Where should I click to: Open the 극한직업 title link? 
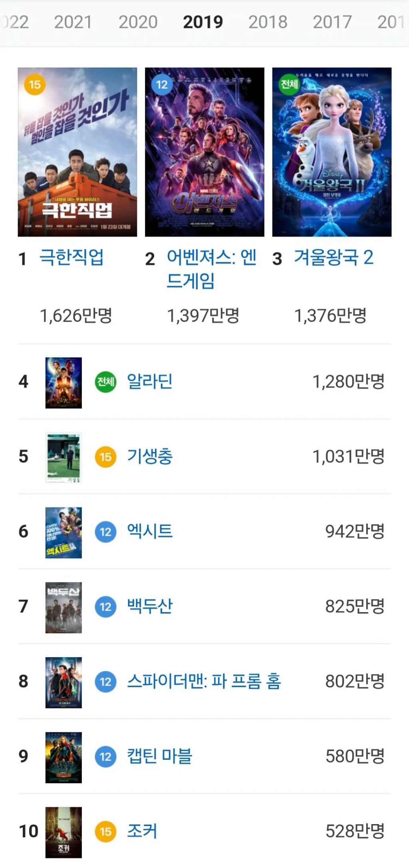click(71, 258)
